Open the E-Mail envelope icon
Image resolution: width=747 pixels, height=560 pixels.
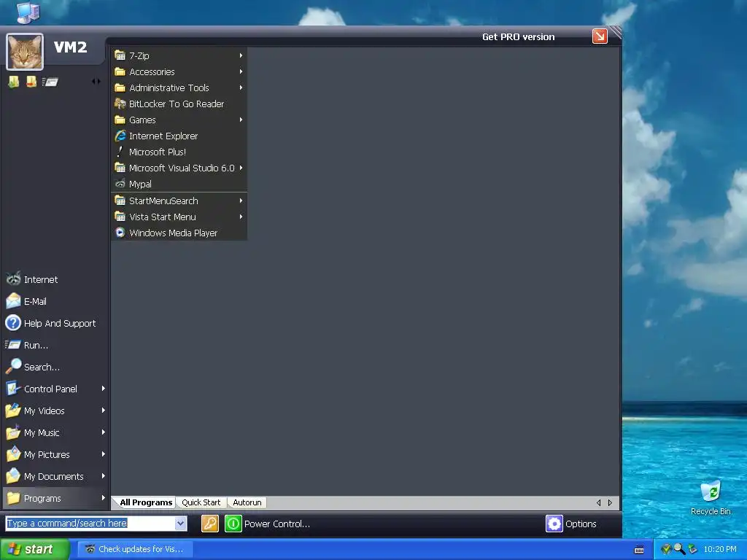[13, 301]
